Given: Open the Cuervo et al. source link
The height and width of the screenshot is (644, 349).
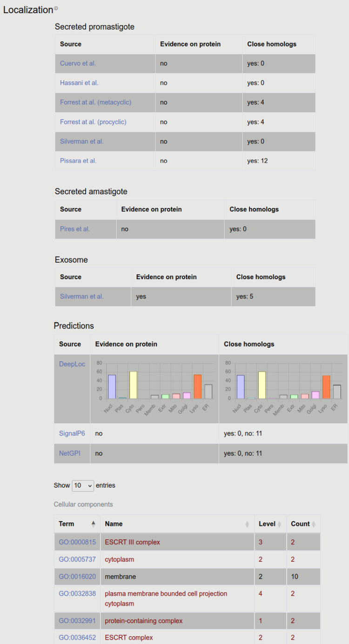Looking at the screenshot, I should (78, 63).
